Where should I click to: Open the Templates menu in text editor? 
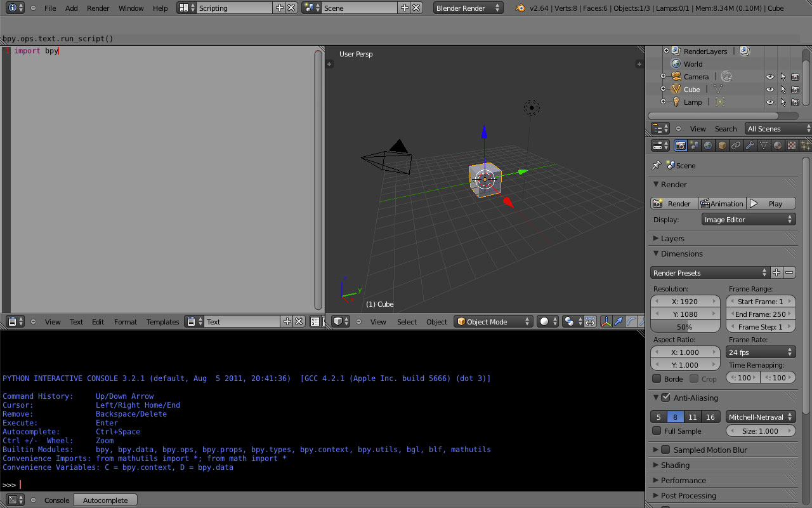162,322
